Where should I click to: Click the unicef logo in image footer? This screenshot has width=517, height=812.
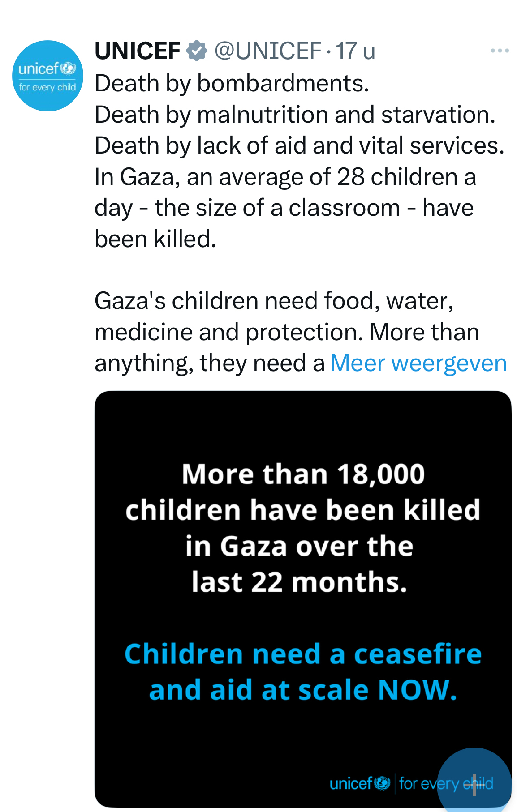click(x=360, y=783)
